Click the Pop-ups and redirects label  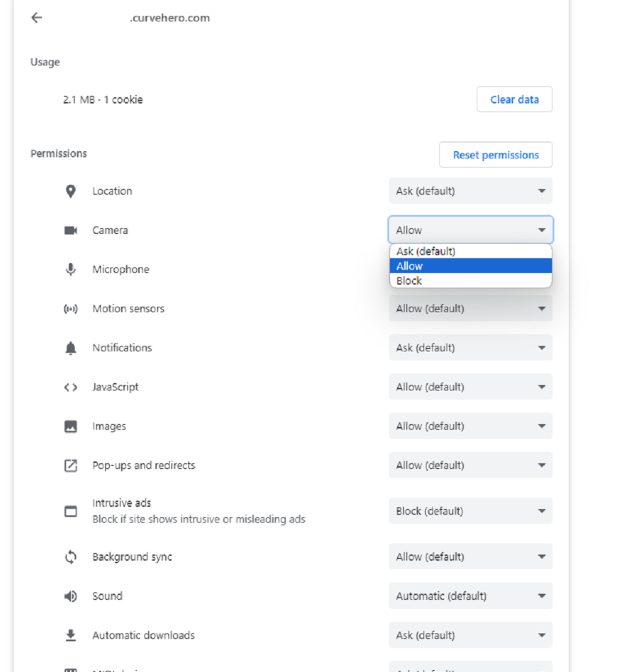(x=144, y=465)
